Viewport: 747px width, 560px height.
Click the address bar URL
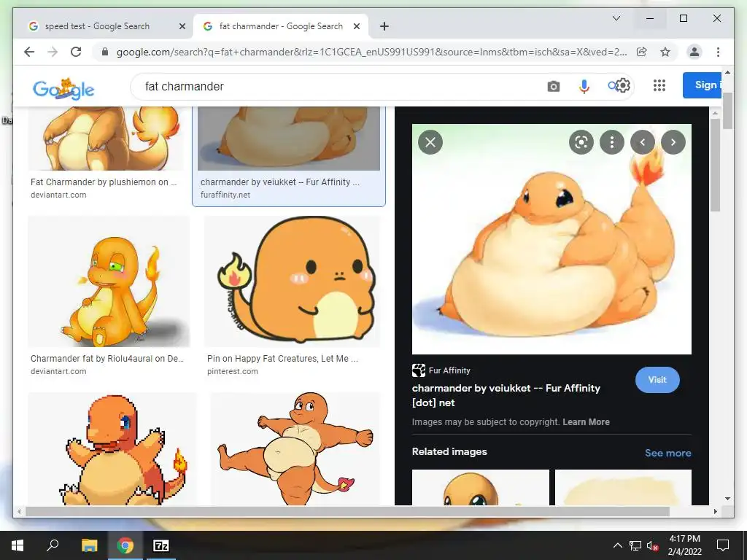pos(371,52)
